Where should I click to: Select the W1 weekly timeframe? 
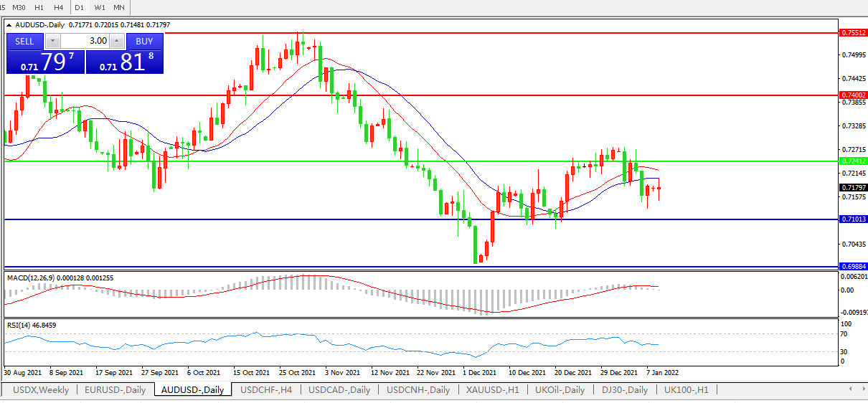[100, 7]
